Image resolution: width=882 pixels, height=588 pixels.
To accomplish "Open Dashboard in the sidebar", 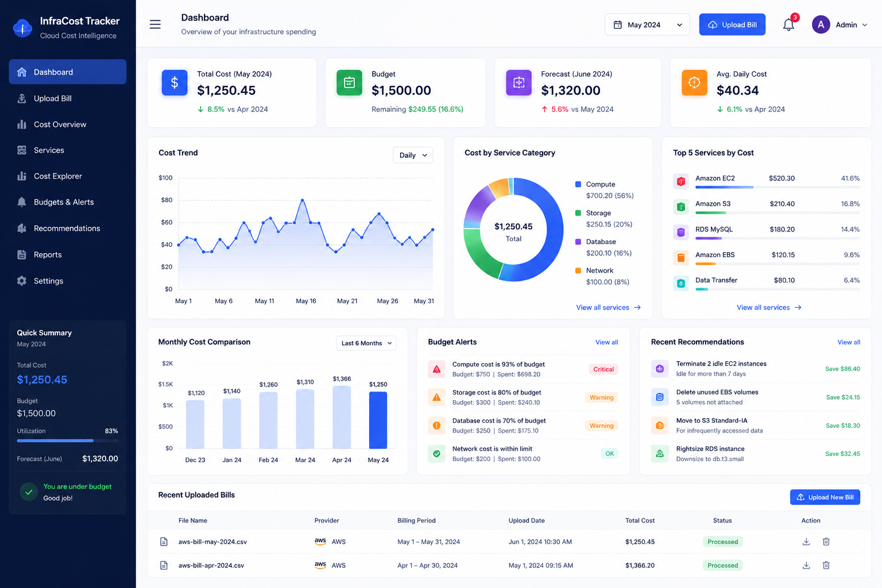I will point(68,72).
